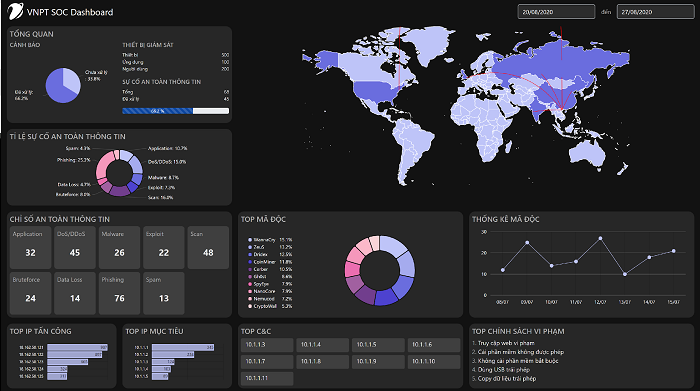700x391 pixels.
Task: Open the Phishing tile showing 76
Action: [x=119, y=293]
